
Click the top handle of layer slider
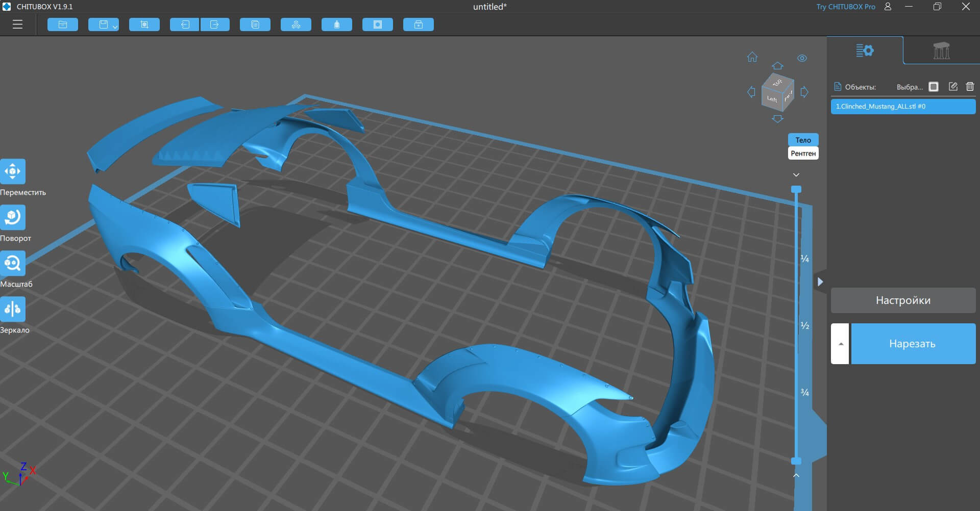[x=796, y=189]
